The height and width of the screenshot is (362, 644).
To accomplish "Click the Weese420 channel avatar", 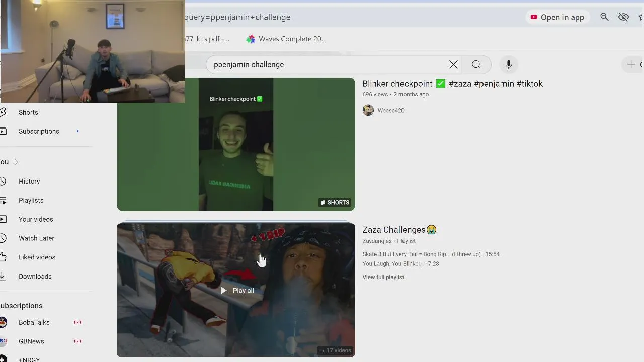I will click(x=368, y=110).
